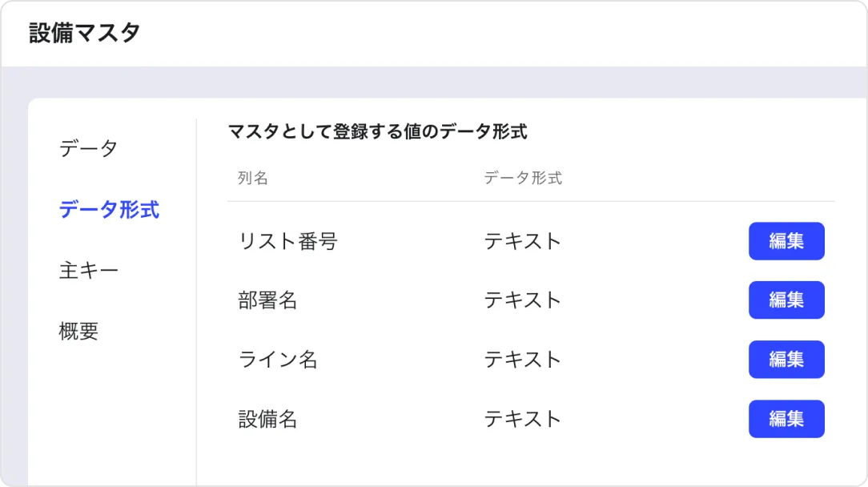Image resolution: width=868 pixels, height=487 pixels.
Task: Edit the 部署名 column data format
Action: tap(786, 300)
